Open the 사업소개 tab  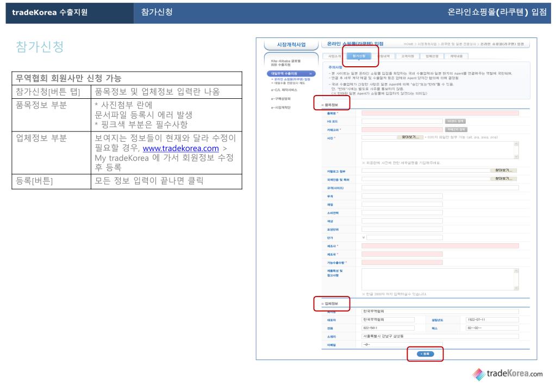tap(334, 56)
